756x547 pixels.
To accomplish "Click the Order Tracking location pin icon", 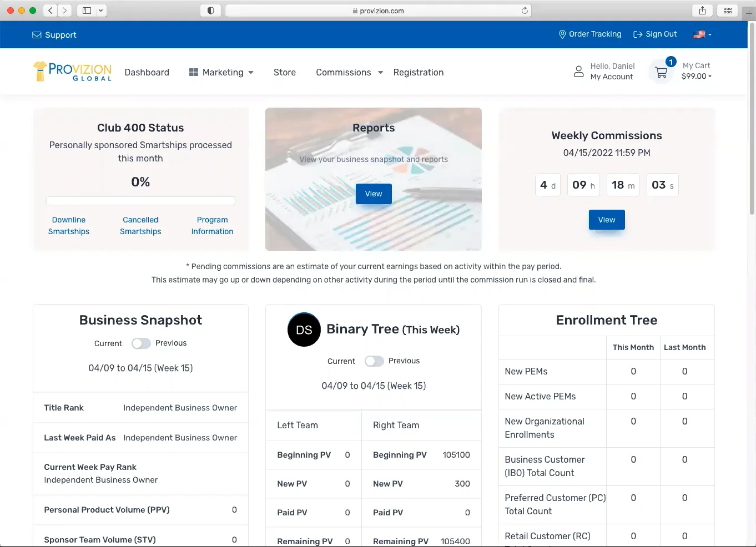I will [x=562, y=34].
